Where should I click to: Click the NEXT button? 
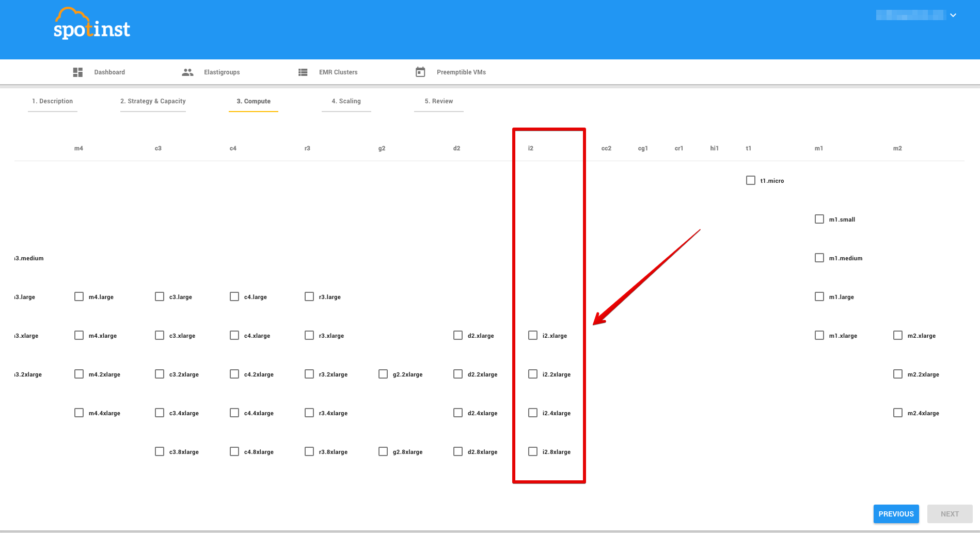point(950,514)
